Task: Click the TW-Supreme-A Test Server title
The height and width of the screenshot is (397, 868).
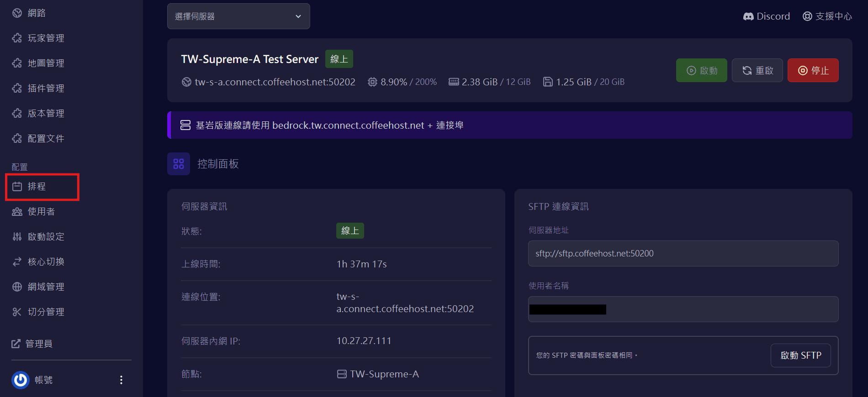Action: (x=250, y=59)
